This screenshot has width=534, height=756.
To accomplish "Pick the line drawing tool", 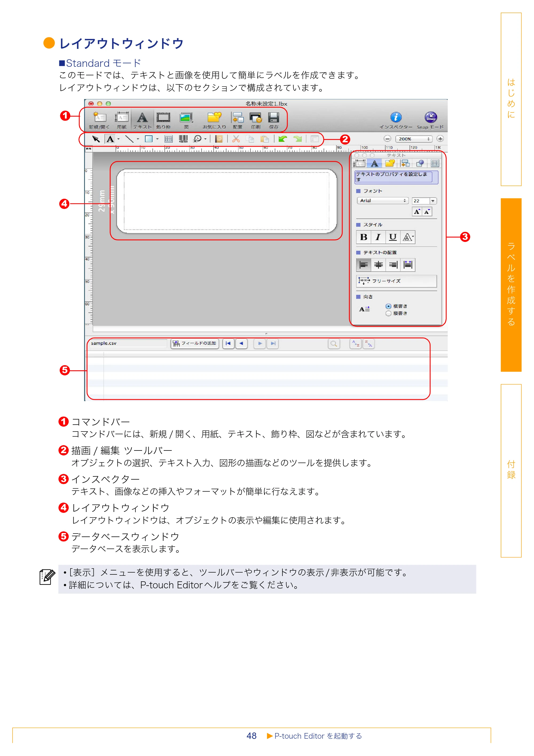I will point(129,139).
